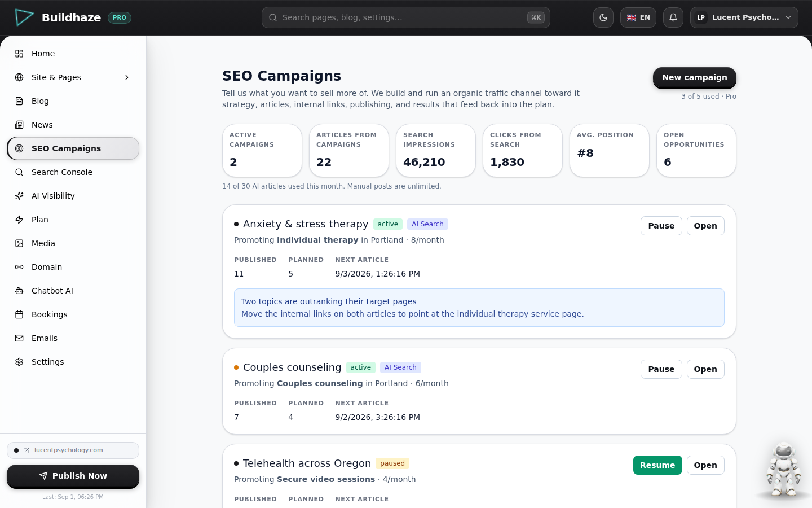Click the outranking topics insight banner
This screenshot has height=508, width=812.
[x=479, y=308]
